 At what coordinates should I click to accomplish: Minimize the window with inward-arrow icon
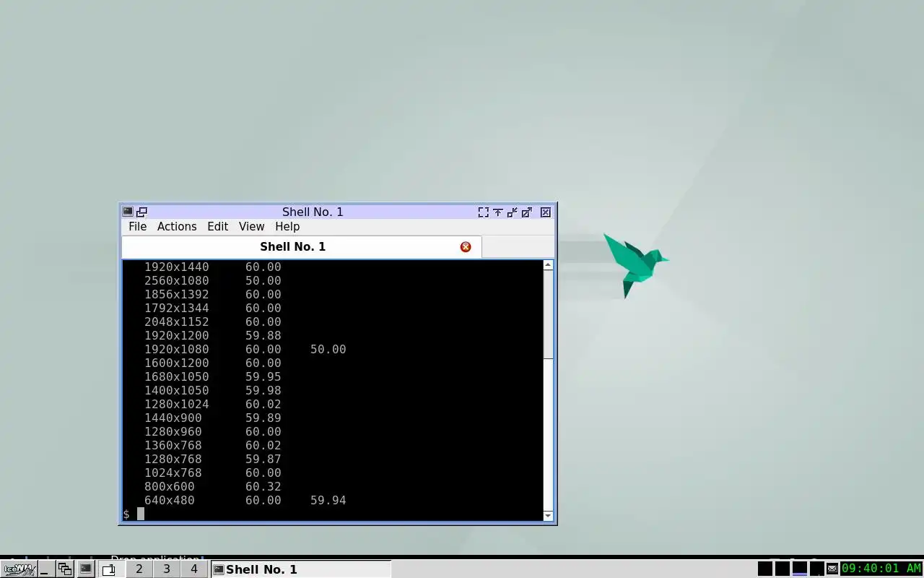[513, 212]
